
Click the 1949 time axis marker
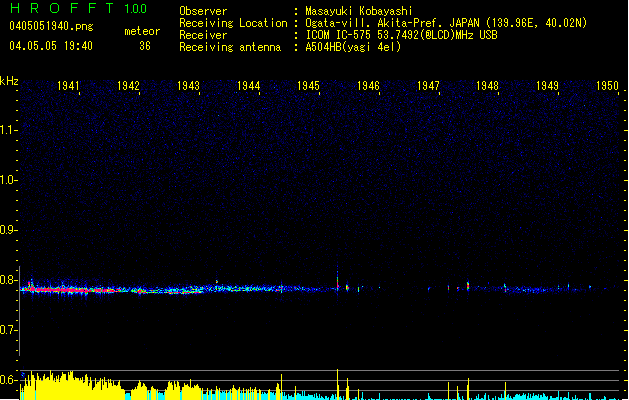[x=548, y=85]
